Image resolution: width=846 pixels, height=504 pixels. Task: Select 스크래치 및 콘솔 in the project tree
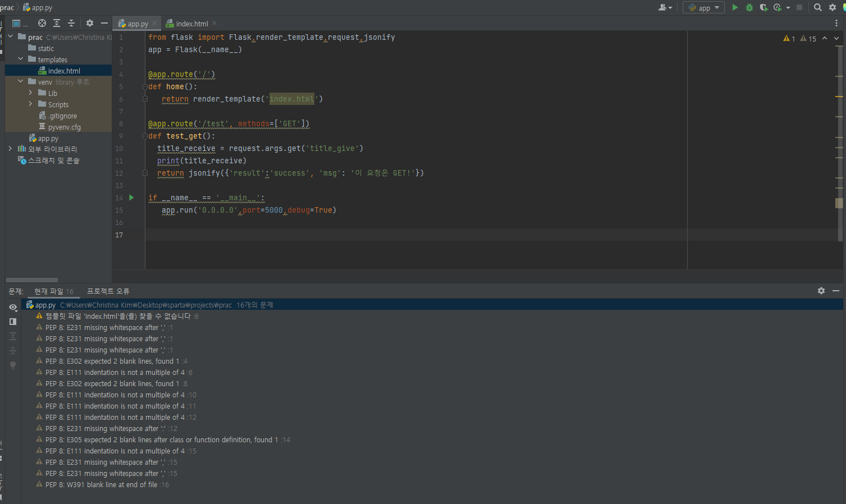[49, 161]
